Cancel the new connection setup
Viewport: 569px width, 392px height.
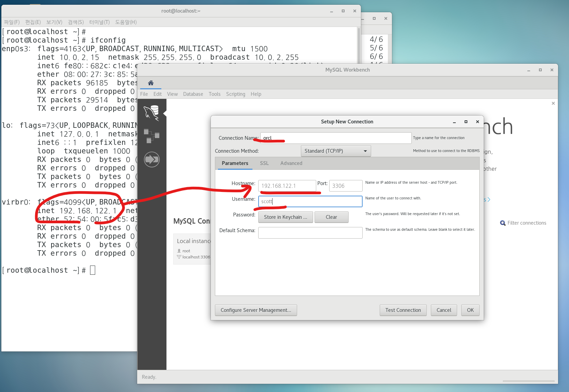[x=444, y=310]
